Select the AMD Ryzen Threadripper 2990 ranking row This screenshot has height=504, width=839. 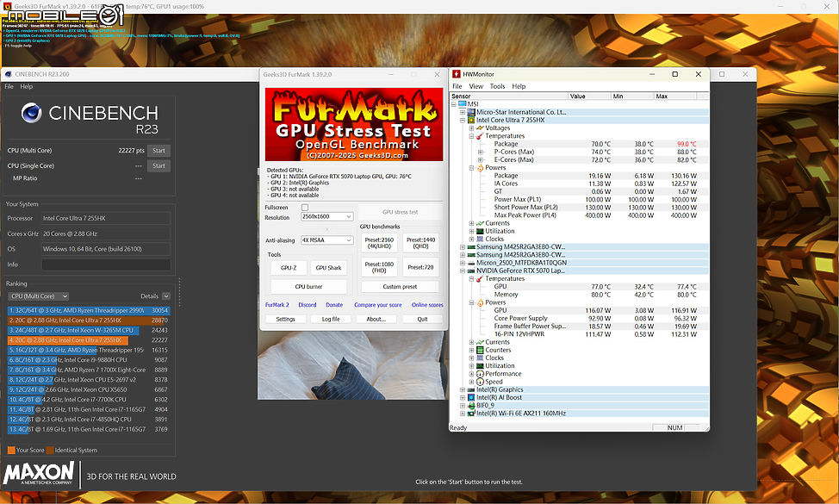pyautogui.click(x=89, y=310)
